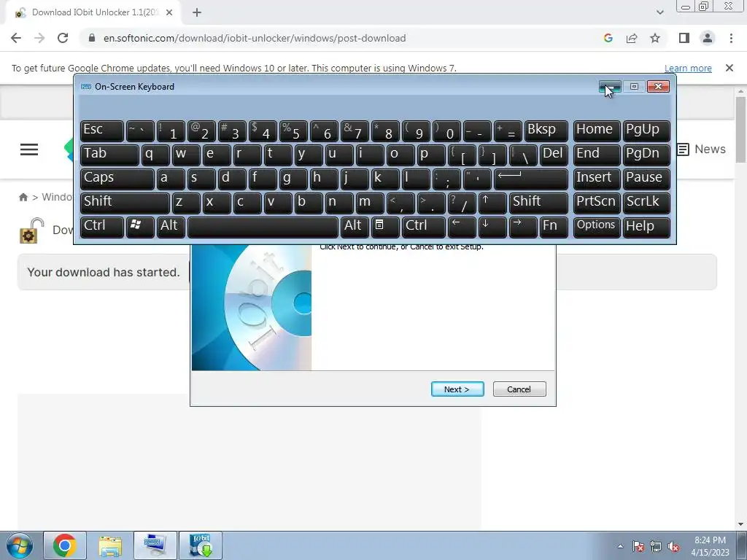
Task: Dismiss the Chrome update notice
Action: coord(729,68)
